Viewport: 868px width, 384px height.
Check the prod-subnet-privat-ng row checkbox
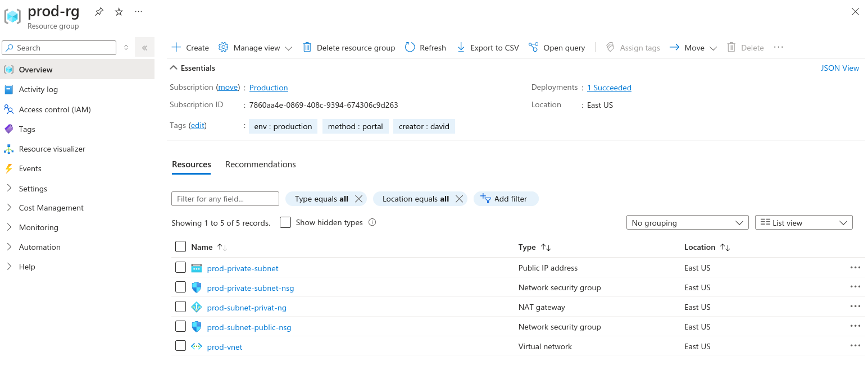pyautogui.click(x=180, y=307)
